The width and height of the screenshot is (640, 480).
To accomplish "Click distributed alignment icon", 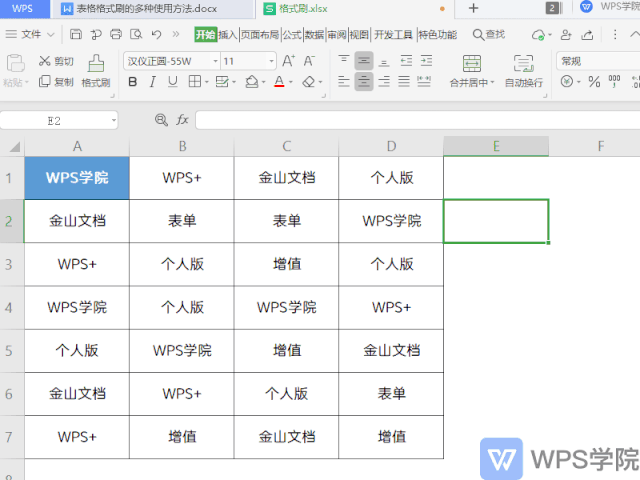I will pos(424,82).
